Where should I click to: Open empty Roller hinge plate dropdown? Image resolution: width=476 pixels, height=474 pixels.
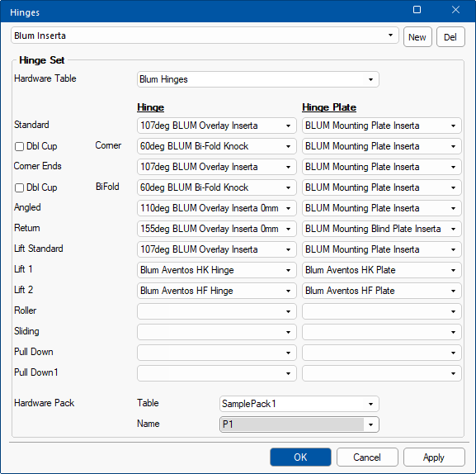382,311
